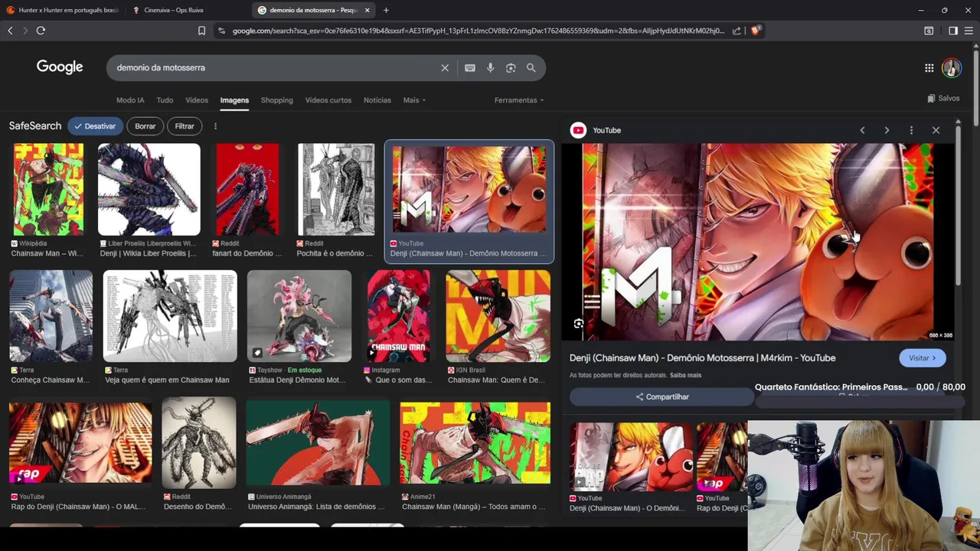Switch to the Vídeos tab

click(x=197, y=100)
